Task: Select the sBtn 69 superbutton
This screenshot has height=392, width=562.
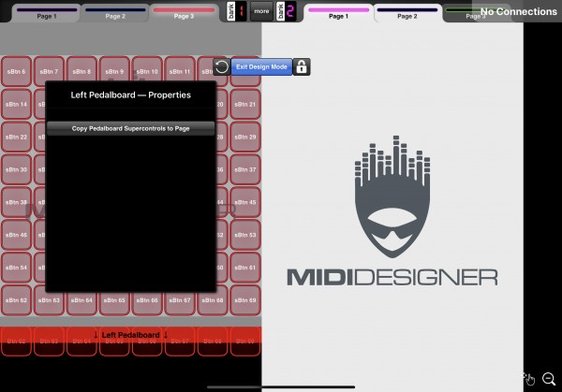Action: pyautogui.click(x=245, y=300)
